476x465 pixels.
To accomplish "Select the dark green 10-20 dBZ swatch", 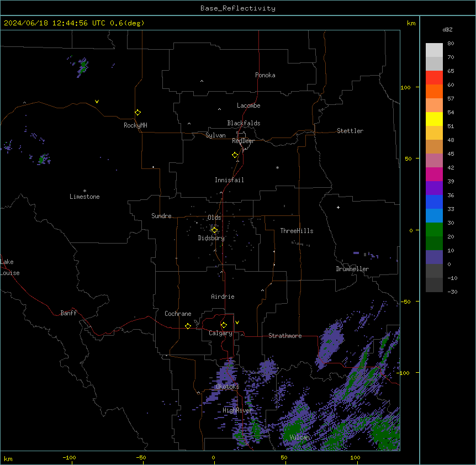I will click(x=434, y=244).
